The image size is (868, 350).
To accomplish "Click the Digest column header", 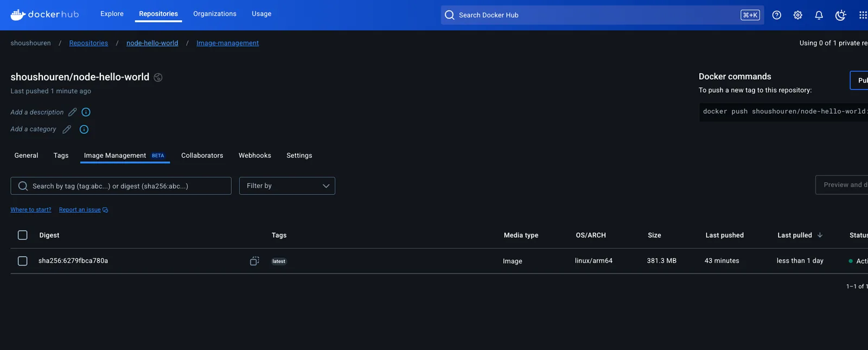I will (49, 235).
